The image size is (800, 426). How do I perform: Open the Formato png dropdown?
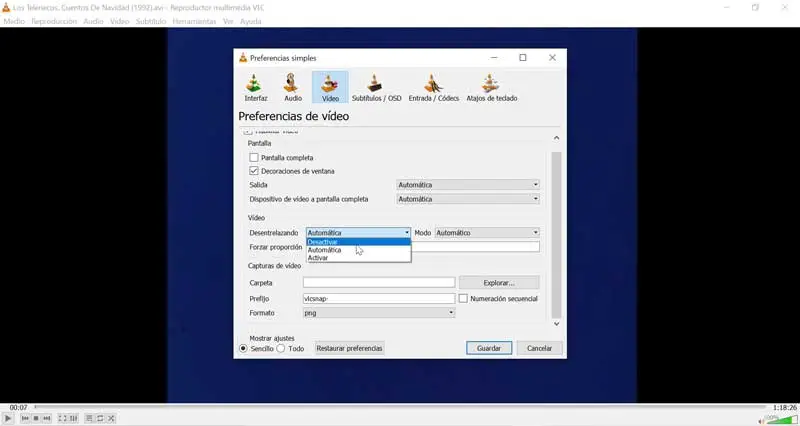(x=379, y=313)
